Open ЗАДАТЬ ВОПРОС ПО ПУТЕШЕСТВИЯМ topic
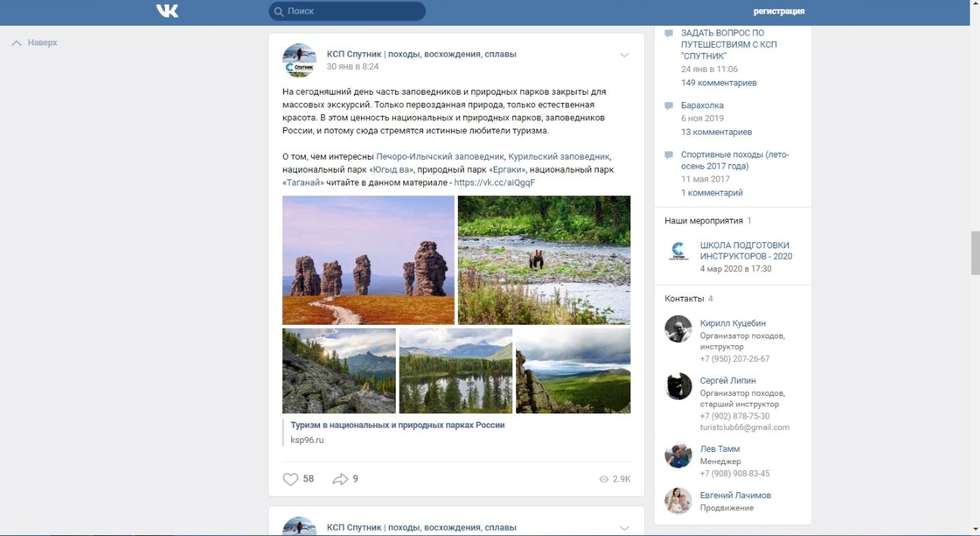 point(729,45)
